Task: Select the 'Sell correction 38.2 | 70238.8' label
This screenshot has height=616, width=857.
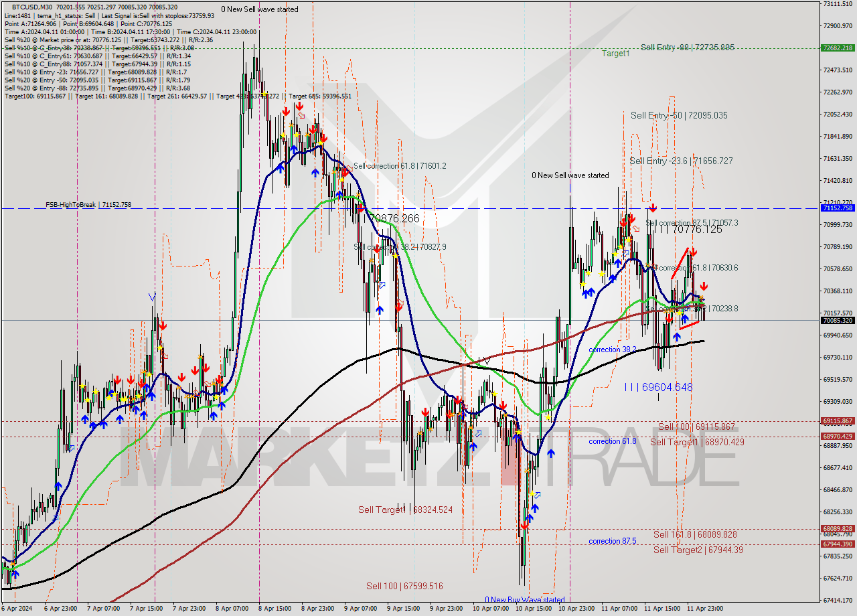Action: pos(692,309)
